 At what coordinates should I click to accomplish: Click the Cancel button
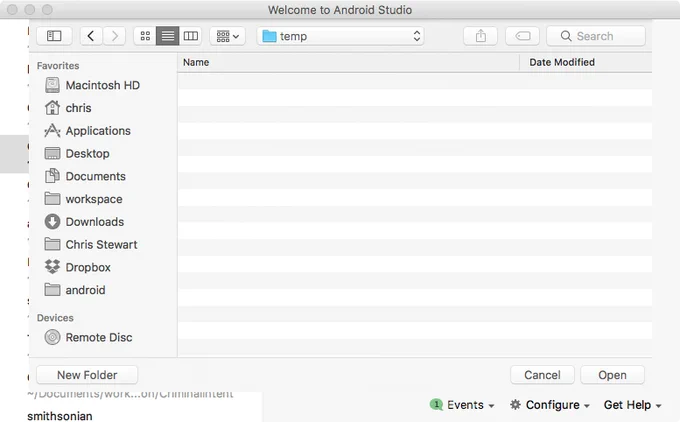[x=543, y=375]
